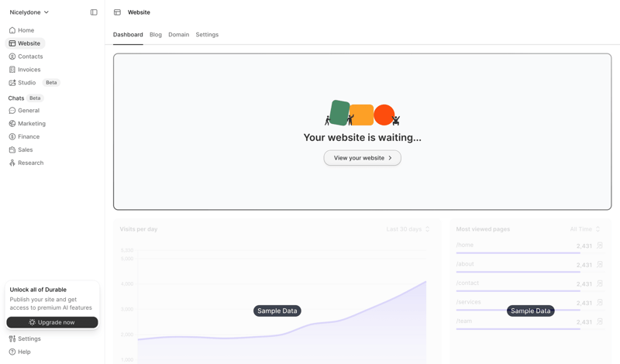620x364 pixels.
Task: Open Studio beta from sidebar icon
Action: tap(12, 83)
